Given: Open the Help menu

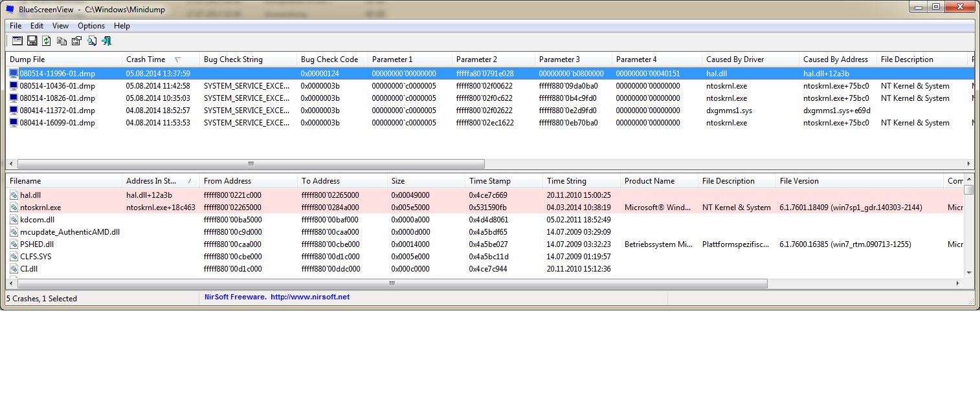Looking at the screenshot, I should pyautogui.click(x=122, y=26).
